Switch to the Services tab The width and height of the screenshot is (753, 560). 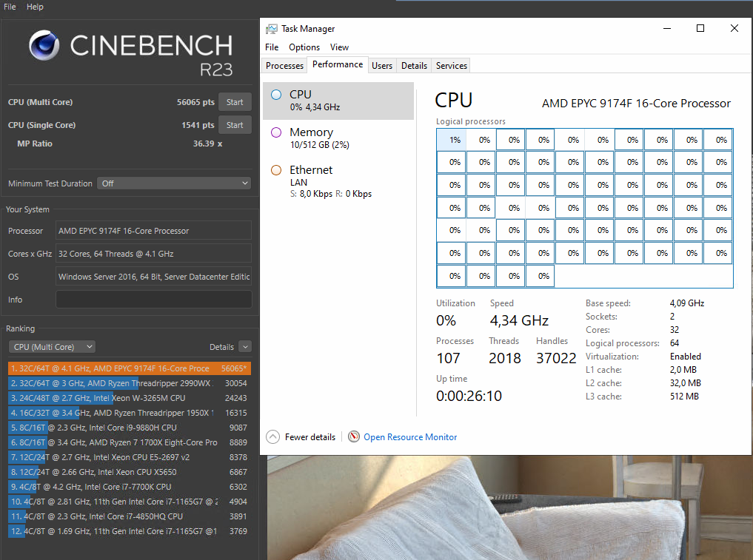click(x=450, y=65)
